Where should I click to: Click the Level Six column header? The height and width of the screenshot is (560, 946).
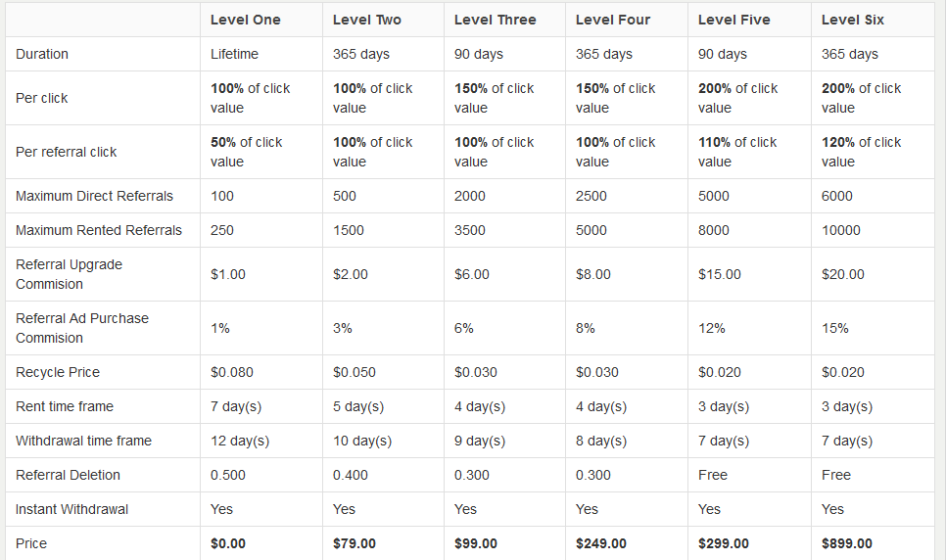[852, 20]
